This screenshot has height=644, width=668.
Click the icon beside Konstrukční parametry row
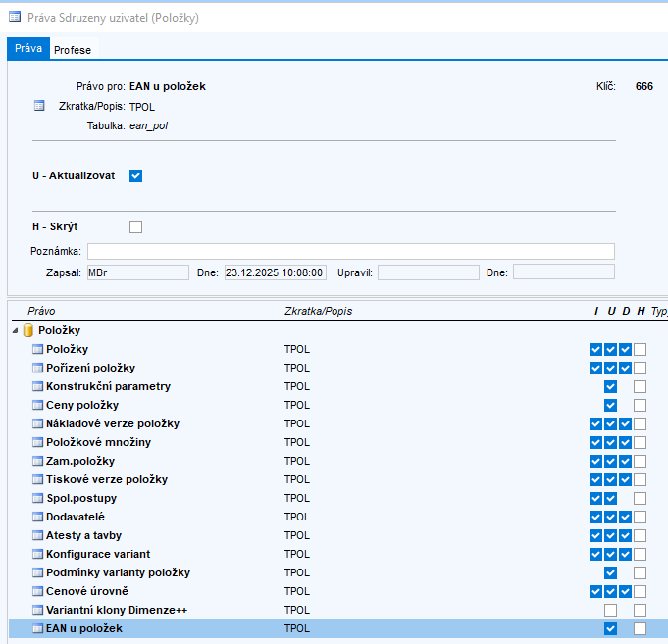[x=38, y=387]
